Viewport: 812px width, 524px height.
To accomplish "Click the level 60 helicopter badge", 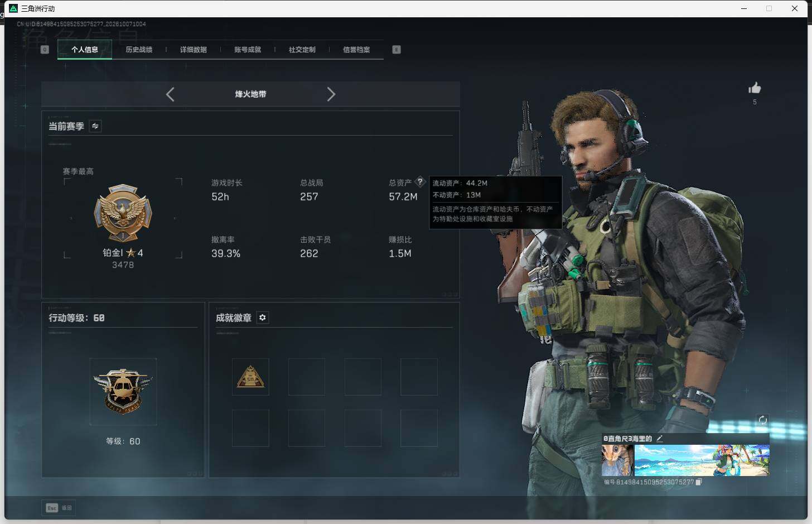I will click(x=123, y=391).
